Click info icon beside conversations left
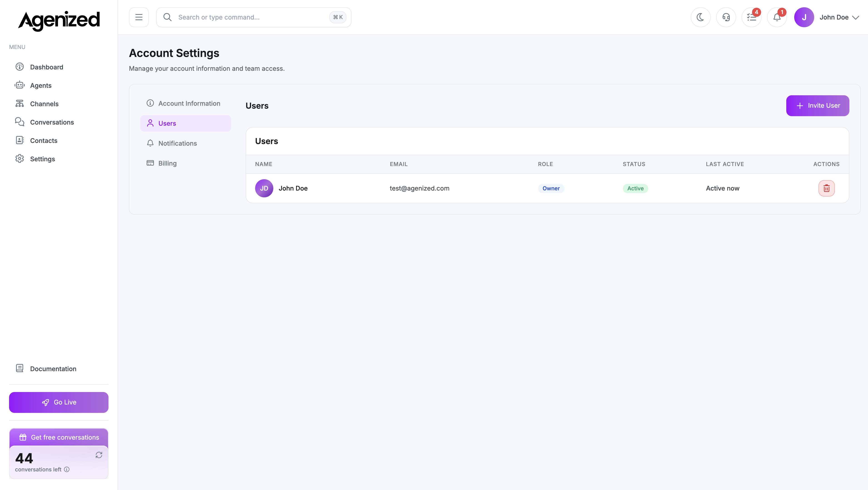The width and height of the screenshot is (868, 490). click(x=67, y=469)
